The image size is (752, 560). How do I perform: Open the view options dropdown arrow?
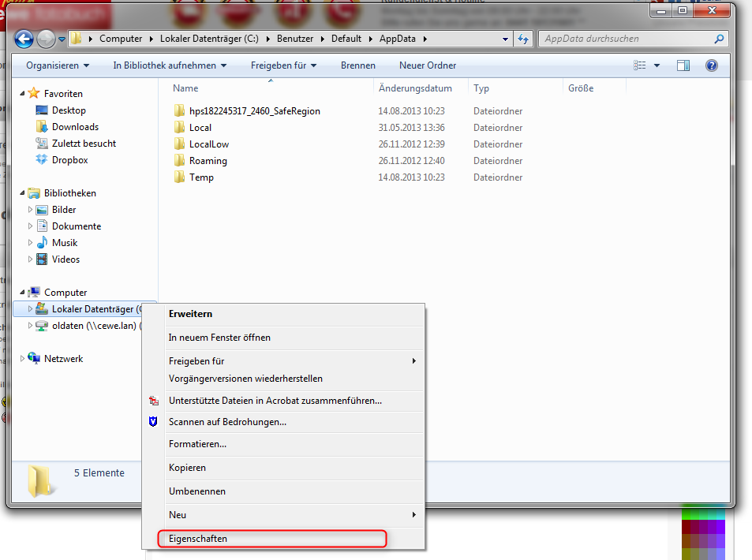coord(657,65)
